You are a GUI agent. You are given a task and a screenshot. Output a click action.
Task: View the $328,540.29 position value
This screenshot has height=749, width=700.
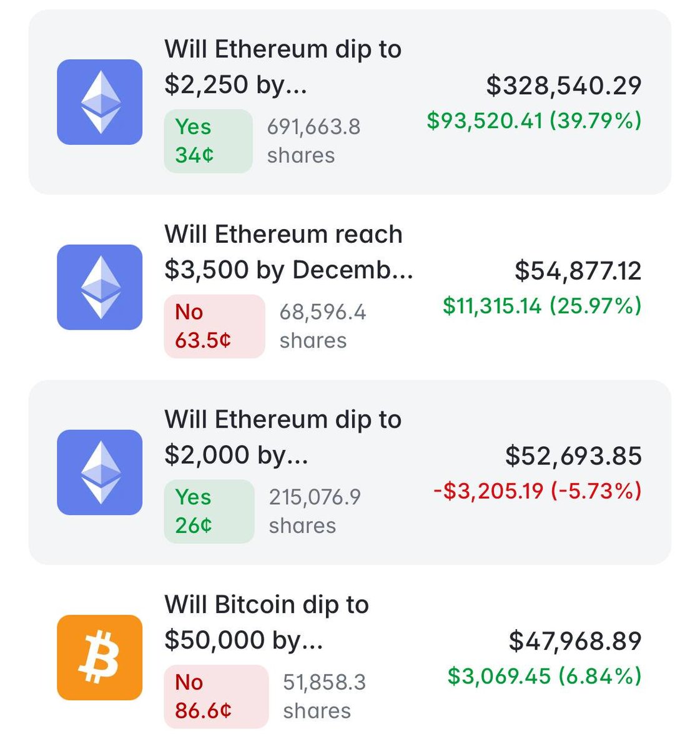tap(564, 86)
